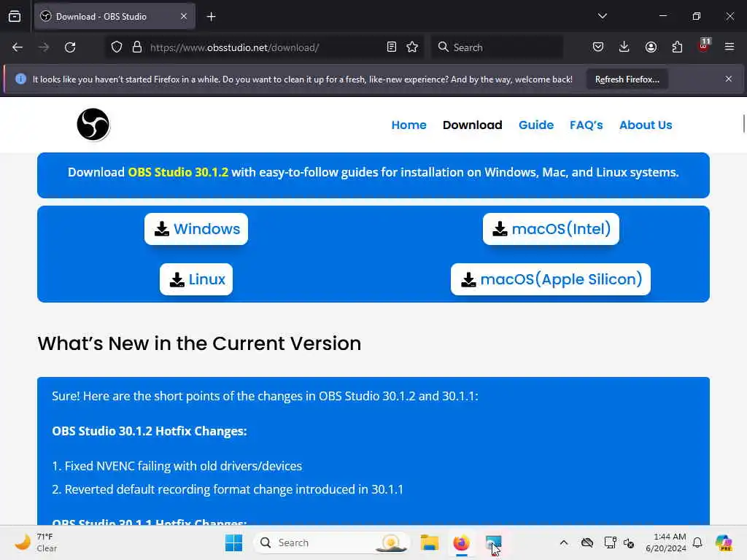Image resolution: width=747 pixels, height=560 pixels.
Task: Open the extensions puzzle icon
Action: coord(677,47)
